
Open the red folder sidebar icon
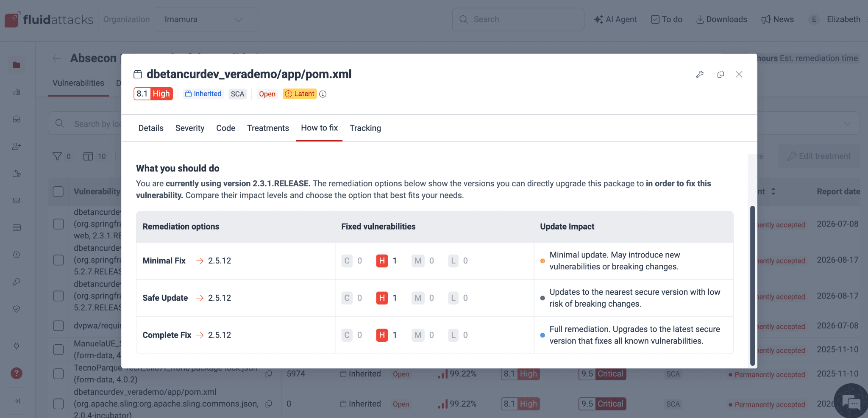17,65
